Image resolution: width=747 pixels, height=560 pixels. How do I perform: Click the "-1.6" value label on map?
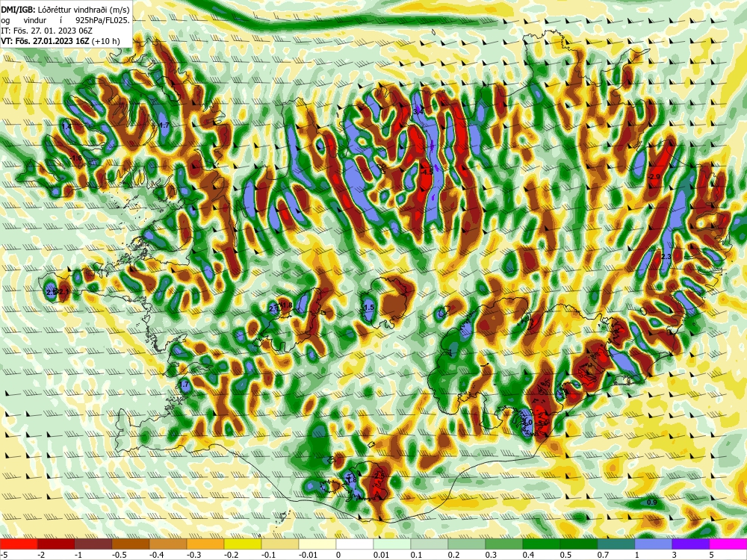click(75, 158)
